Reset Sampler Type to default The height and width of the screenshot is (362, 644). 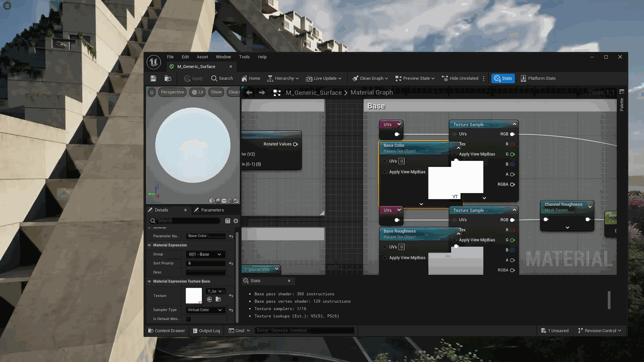point(231,310)
